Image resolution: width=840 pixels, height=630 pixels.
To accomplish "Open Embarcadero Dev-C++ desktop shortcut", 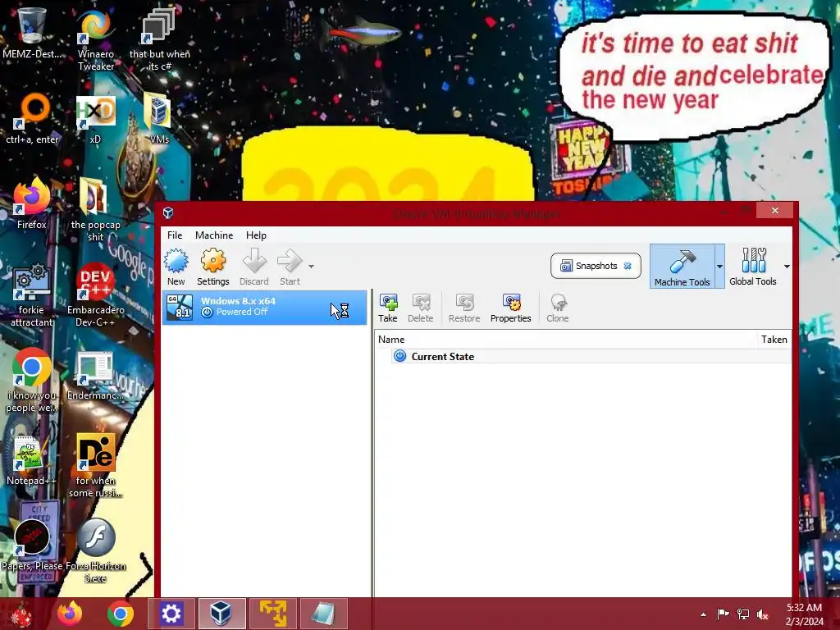I will (95, 295).
